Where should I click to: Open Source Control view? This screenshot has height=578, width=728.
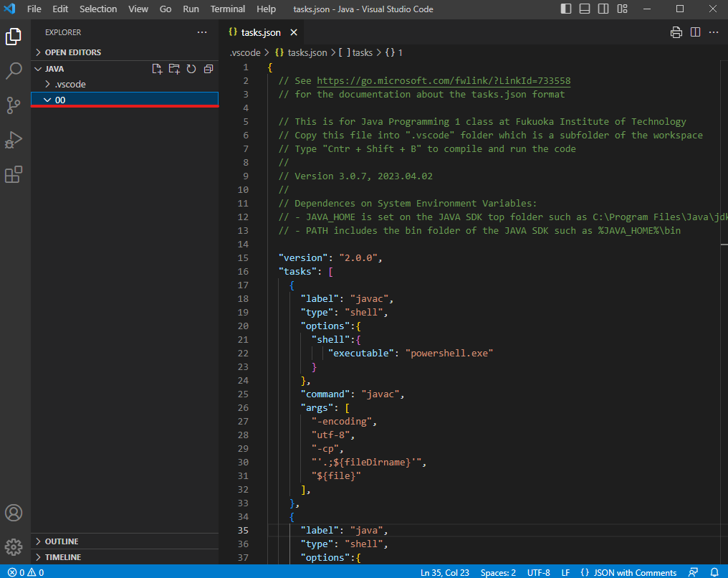(14, 105)
